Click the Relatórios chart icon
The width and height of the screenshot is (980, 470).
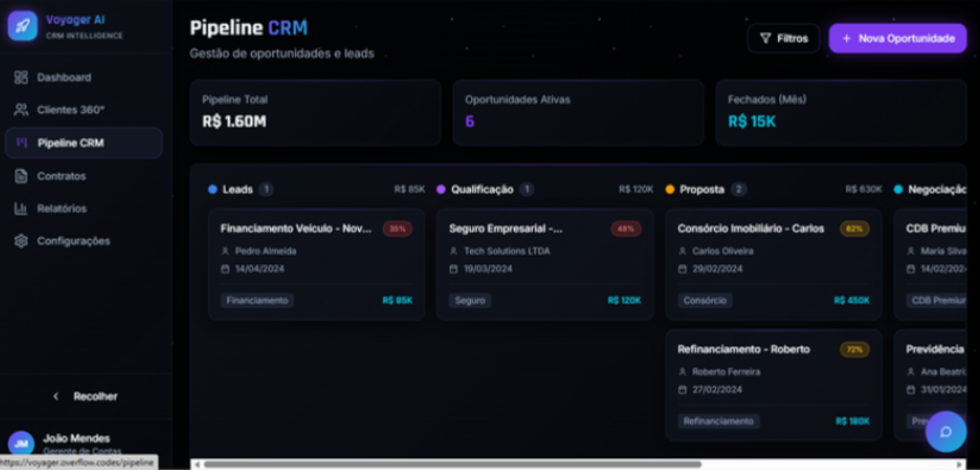click(21, 208)
